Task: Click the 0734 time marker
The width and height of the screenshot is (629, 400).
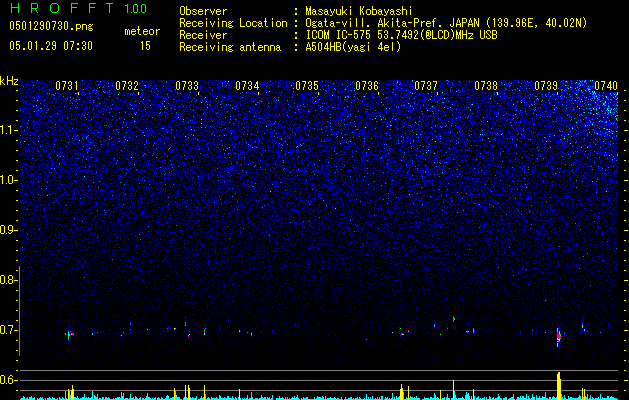Action: coord(247,86)
